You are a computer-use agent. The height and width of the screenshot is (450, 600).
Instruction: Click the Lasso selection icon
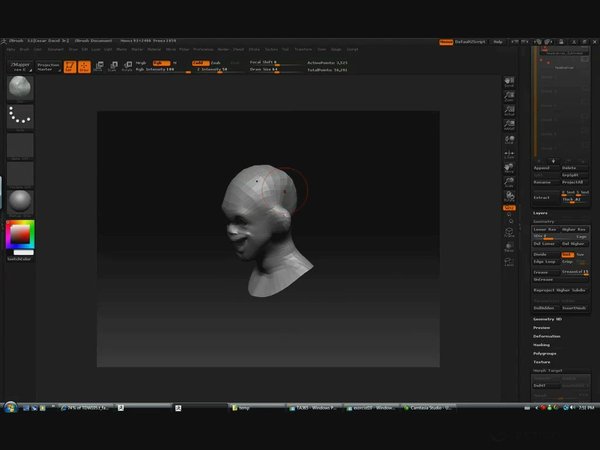click(509, 262)
